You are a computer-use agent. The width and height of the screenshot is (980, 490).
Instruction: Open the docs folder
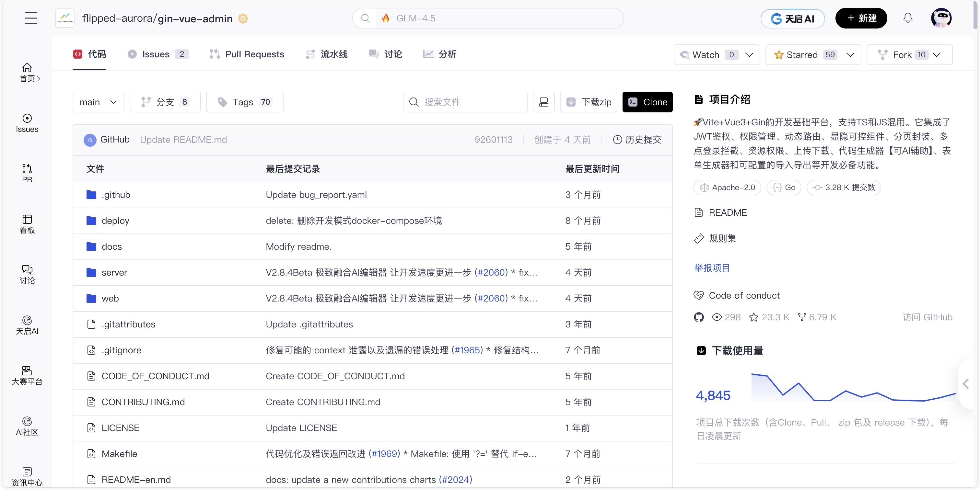[x=111, y=246]
